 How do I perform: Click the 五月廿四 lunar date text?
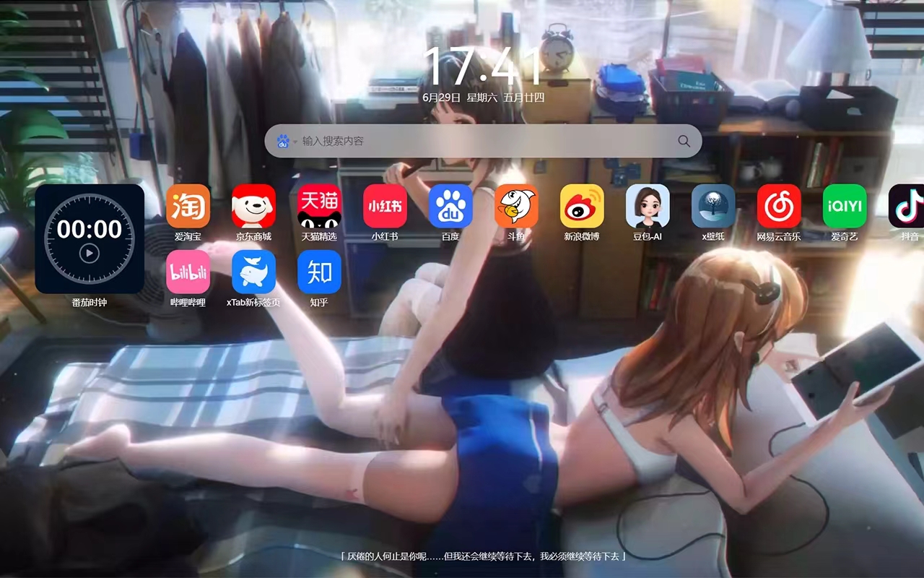[x=524, y=98]
